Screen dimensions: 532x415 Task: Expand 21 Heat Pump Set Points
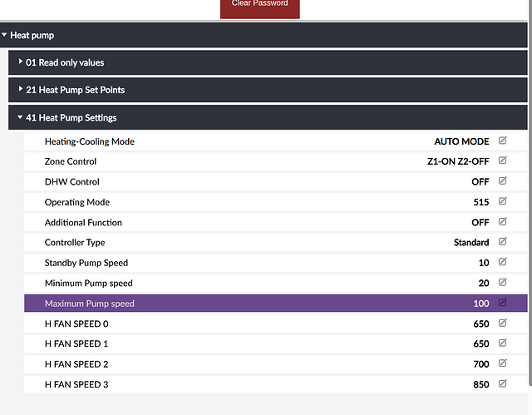point(75,89)
